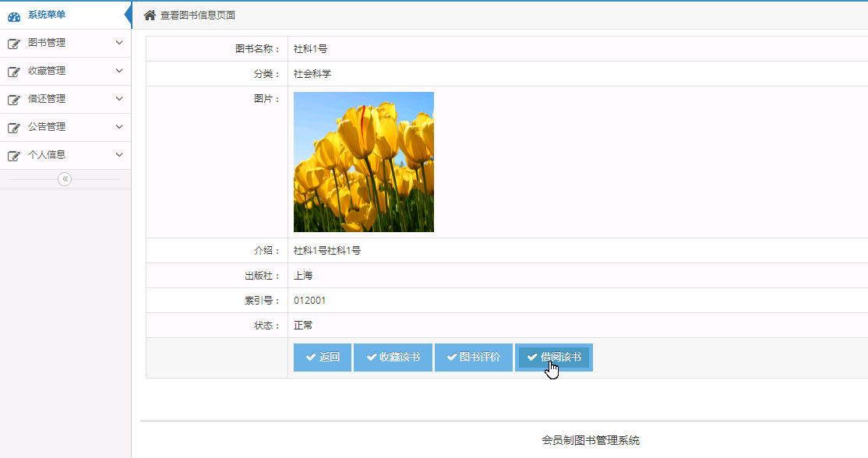This screenshot has width=868, height=458.
Task: Click the edit icon next to 图书管理
Action: pyautogui.click(x=14, y=44)
